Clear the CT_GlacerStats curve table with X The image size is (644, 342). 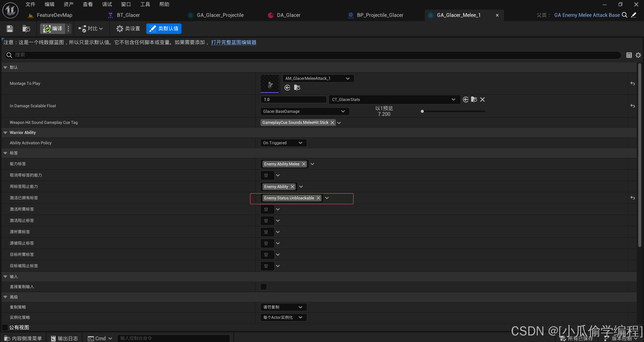[482, 100]
